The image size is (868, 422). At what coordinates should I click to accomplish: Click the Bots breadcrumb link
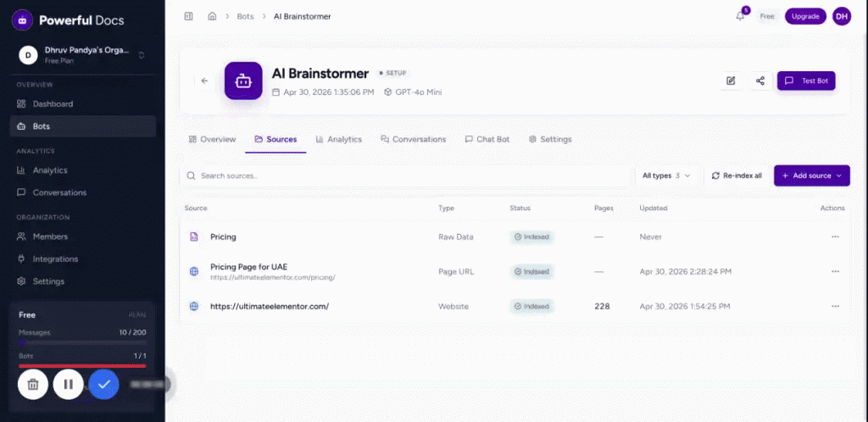point(245,17)
